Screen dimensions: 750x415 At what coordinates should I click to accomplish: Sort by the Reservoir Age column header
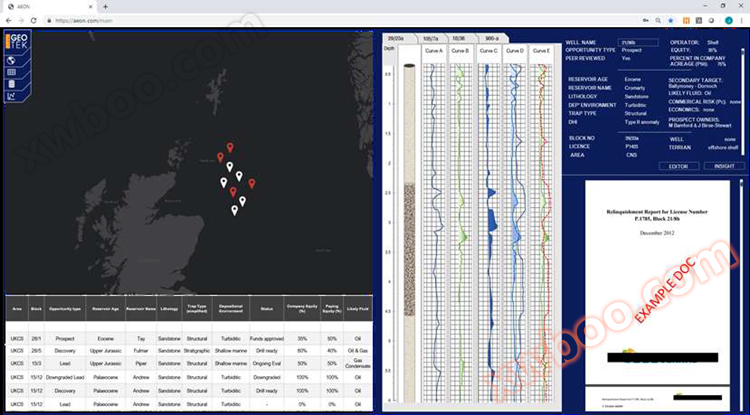point(105,310)
